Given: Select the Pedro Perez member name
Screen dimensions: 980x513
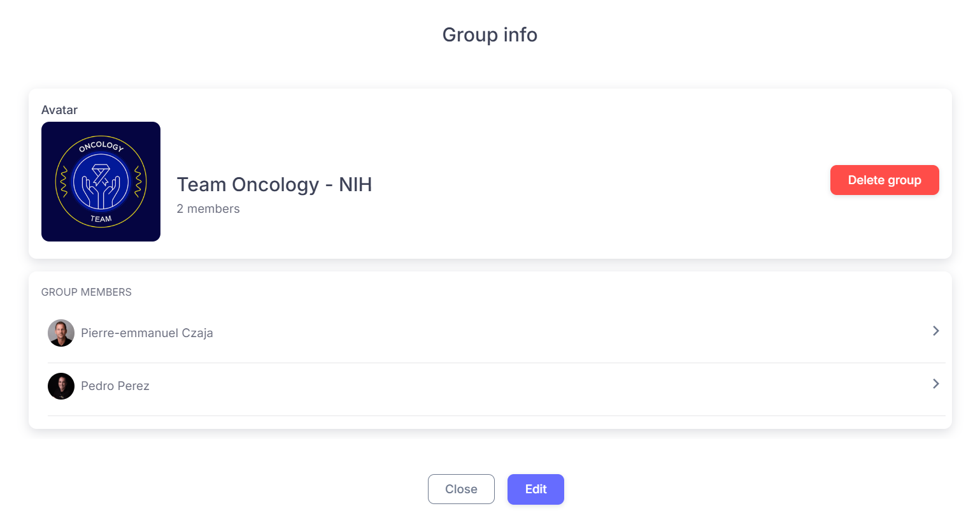Looking at the screenshot, I should pos(115,386).
